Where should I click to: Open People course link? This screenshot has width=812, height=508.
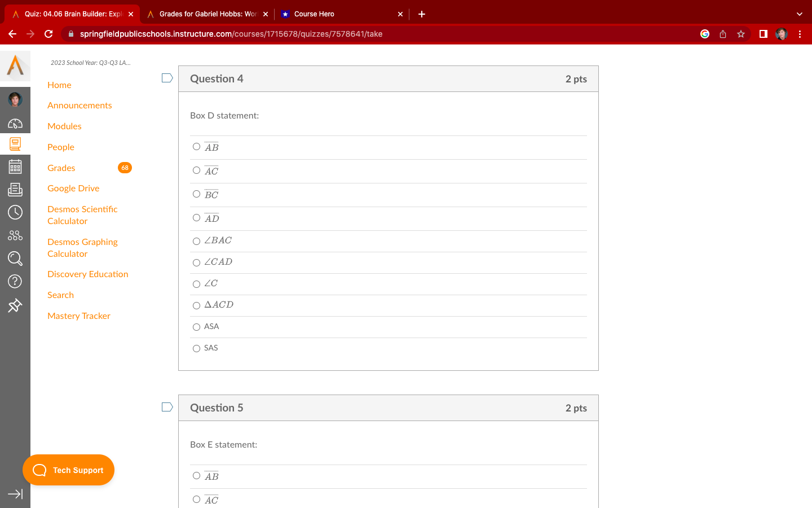[61, 147]
